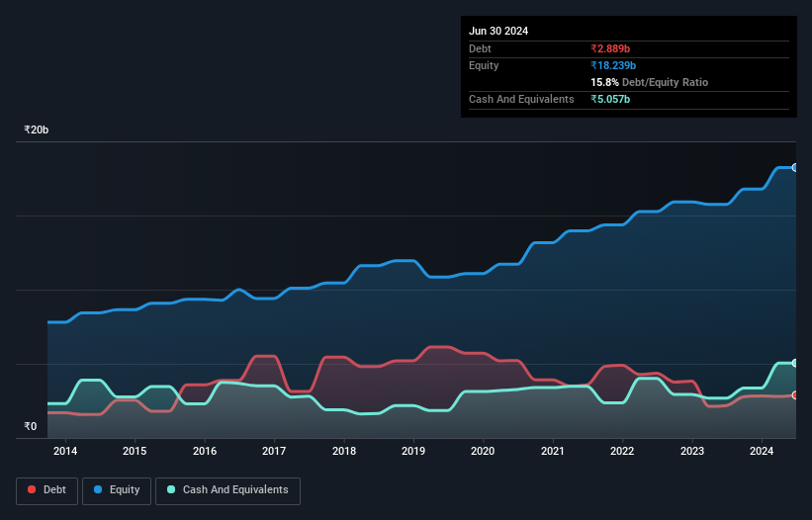
Task: Click the blue Equity endpoint marker
Action: coord(795,168)
